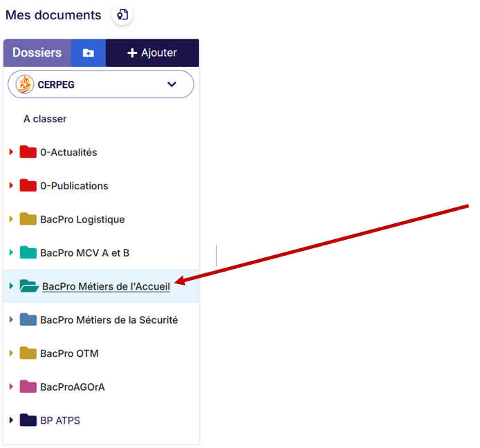
Task: Click the yellow BacPro Logistique folder icon
Action: [x=28, y=219]
